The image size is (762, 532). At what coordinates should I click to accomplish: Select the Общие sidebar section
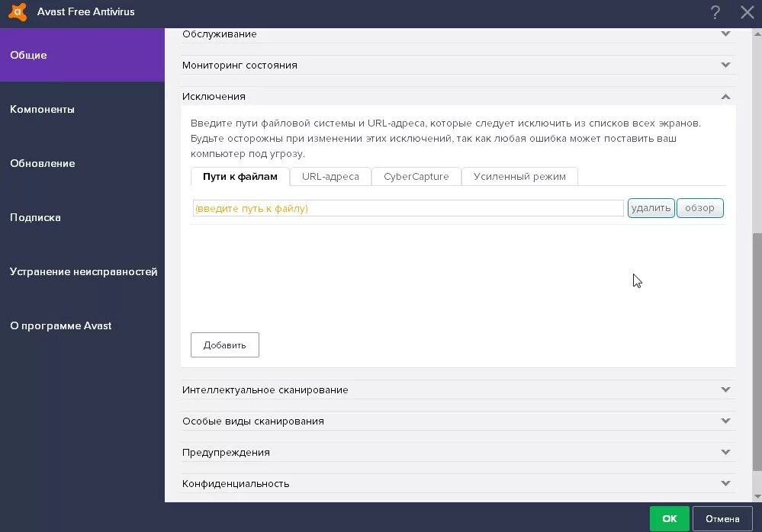pyautogui.click(x=82, y=55)
